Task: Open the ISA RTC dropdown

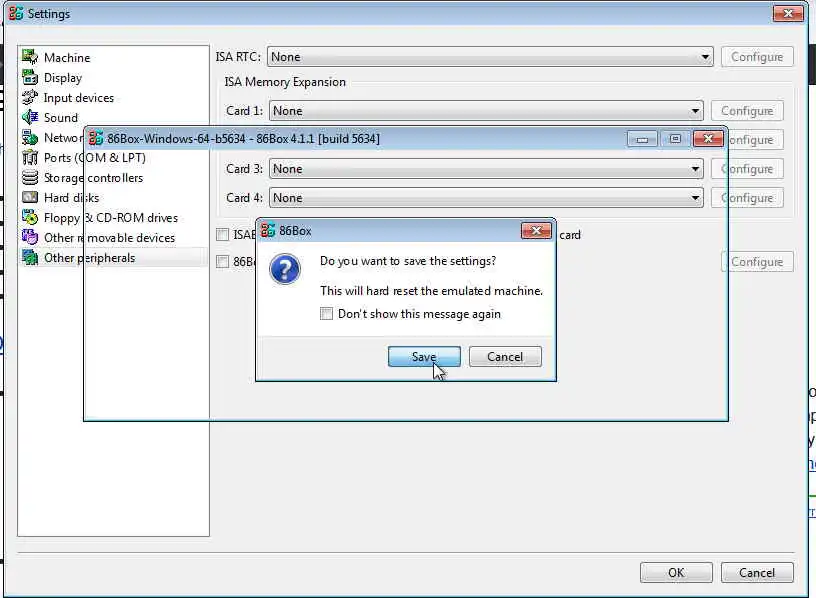Action: click(x=490, y=57)
